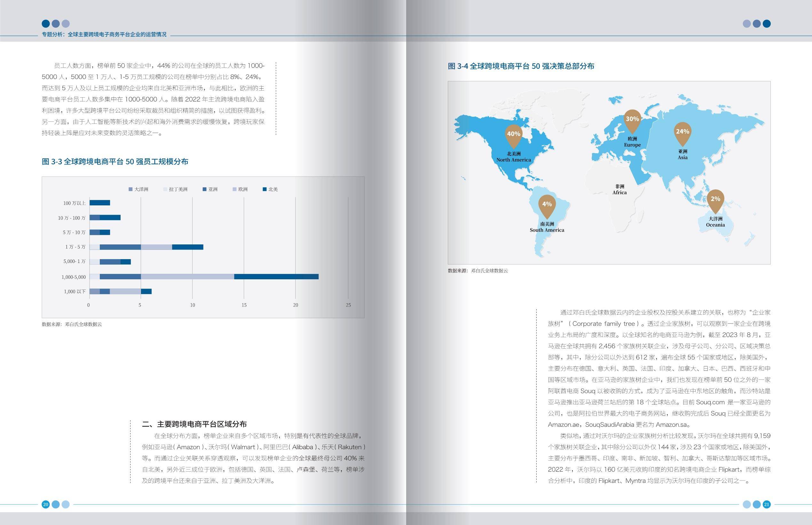Click the data source note under world map
The height and width of the screenshot is (525, 812).
(x=478, y=271)
